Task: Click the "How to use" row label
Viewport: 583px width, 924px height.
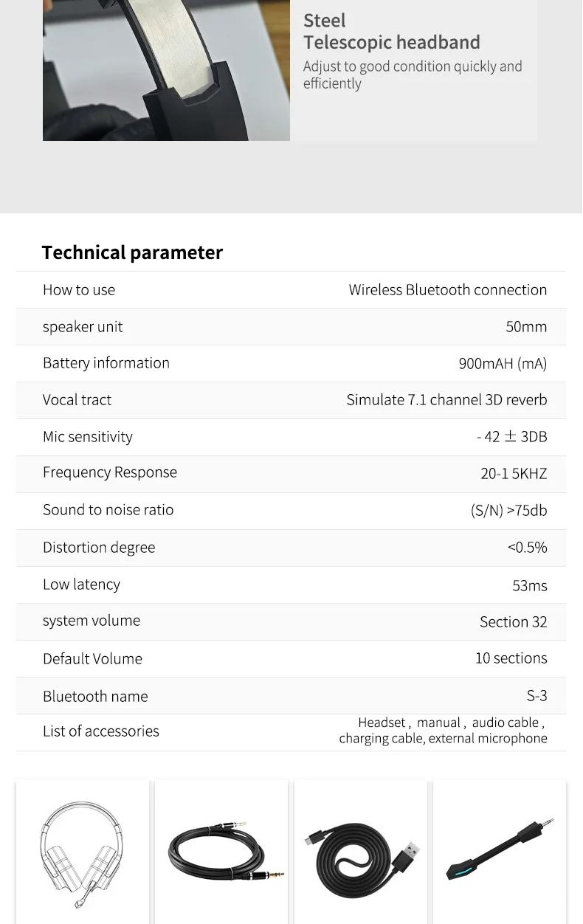Action: pos(79,290)
